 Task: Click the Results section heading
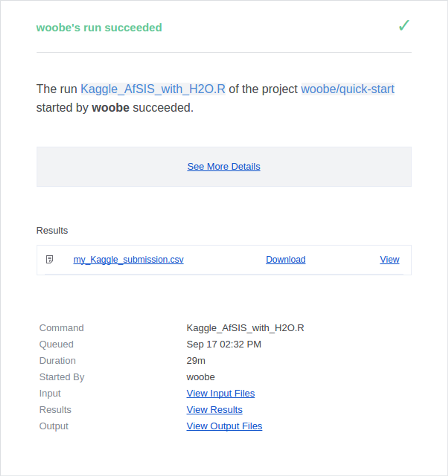pyautogui.click(x=52, y=231)
